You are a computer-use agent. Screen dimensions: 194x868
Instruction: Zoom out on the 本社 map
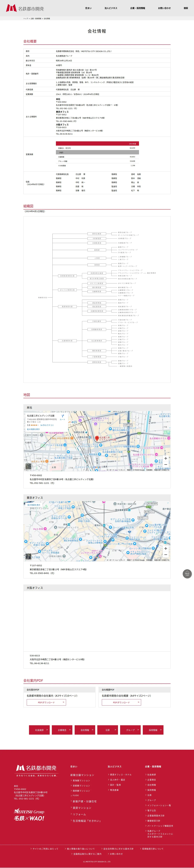pos(166,464)
